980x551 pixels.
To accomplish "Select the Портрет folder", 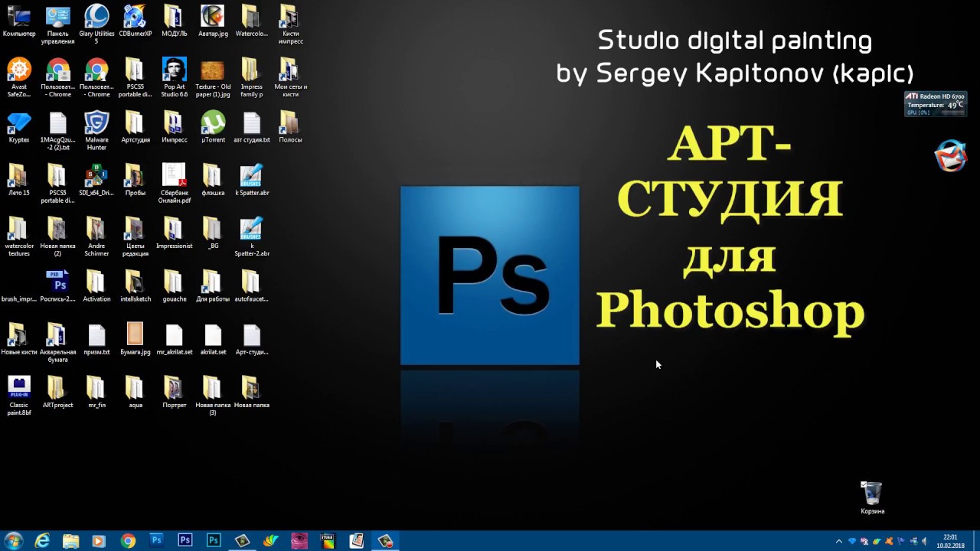I will pos(174,392).
